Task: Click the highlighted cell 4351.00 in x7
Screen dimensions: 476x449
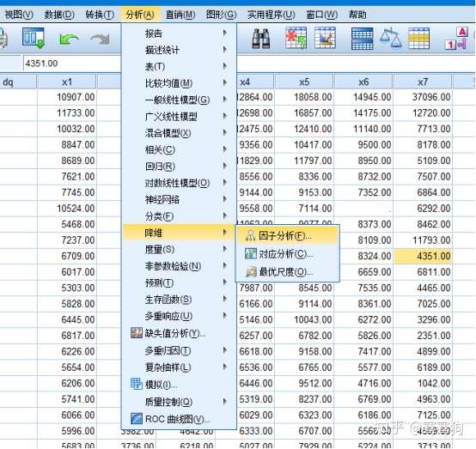Action: pos(423,256)
